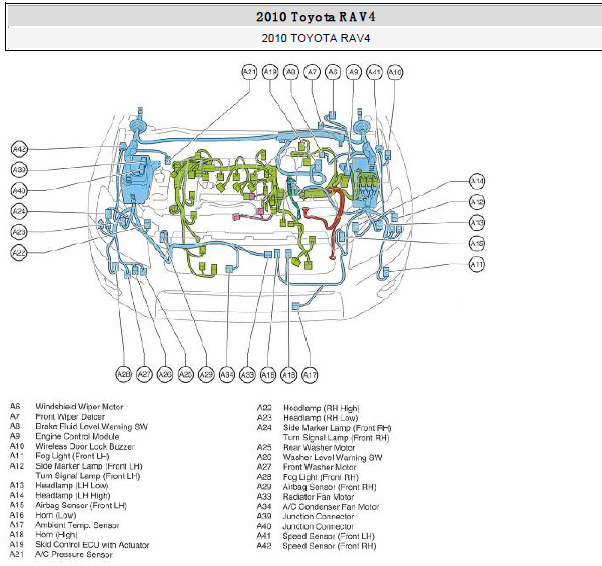Click the uppercase "2010 TOYOTA RAV4" subtitle
The width and height of the screenshot is (602, 566).
click(316, 38)
